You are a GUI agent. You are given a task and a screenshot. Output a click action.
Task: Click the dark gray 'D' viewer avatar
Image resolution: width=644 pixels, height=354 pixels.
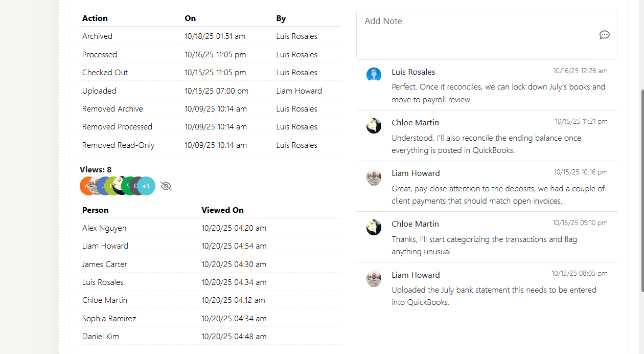pyautogui.click(x=135, y=186)
